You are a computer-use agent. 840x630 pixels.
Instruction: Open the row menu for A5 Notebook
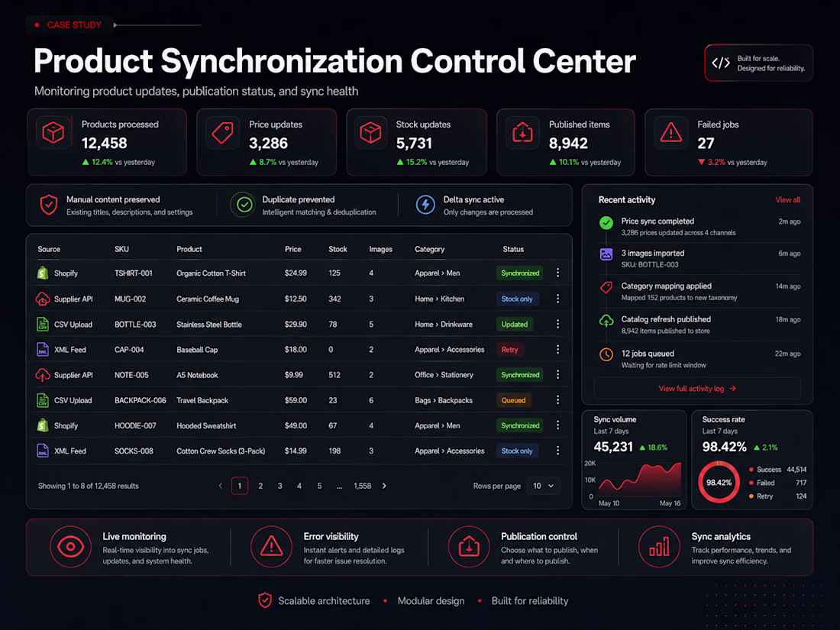[557, 374]
